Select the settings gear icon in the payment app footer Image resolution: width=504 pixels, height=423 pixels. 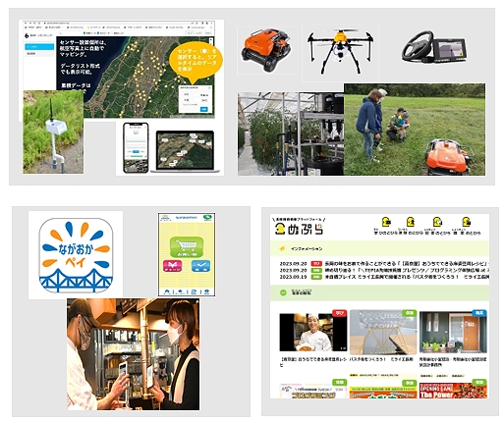pyautogui.click(x=206, y=291)
